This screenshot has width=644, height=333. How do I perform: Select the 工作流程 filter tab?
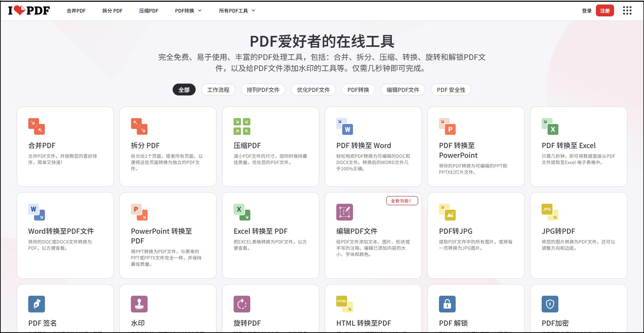218,90
